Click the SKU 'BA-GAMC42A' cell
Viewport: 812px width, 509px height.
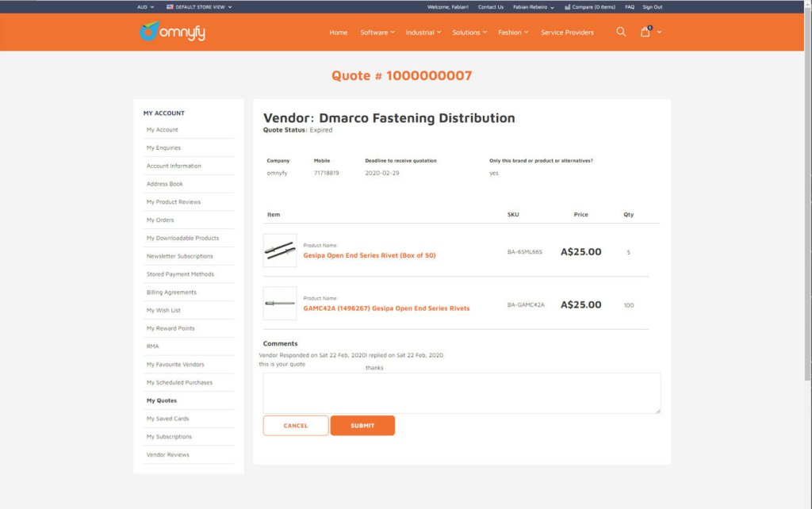526,305
